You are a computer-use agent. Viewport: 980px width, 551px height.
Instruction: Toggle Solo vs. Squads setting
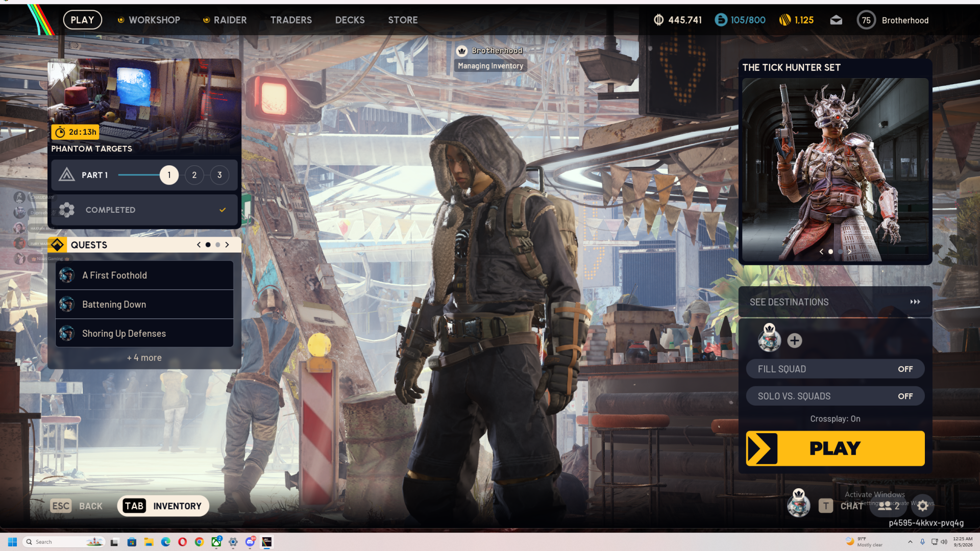click(x=835, y=396)
